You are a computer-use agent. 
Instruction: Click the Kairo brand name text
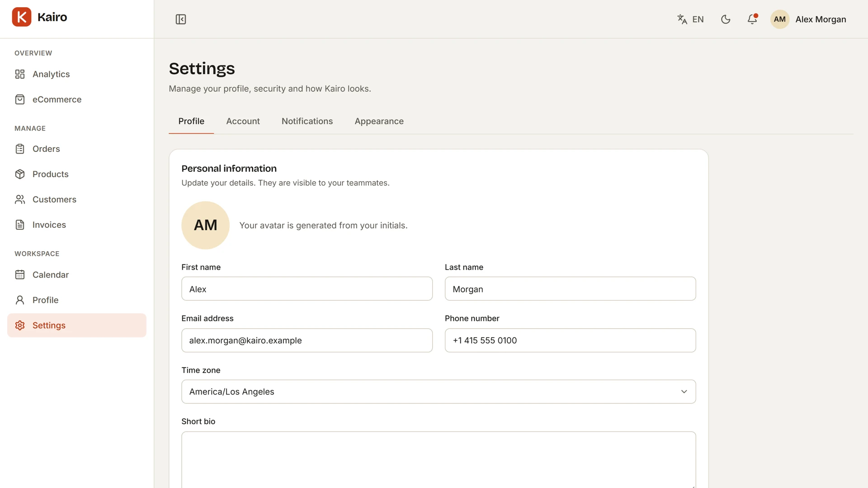pos(52,17)
